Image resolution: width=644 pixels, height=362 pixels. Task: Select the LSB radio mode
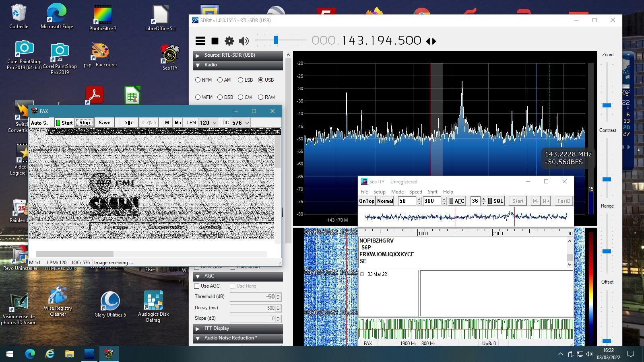[x=245, y=80]
